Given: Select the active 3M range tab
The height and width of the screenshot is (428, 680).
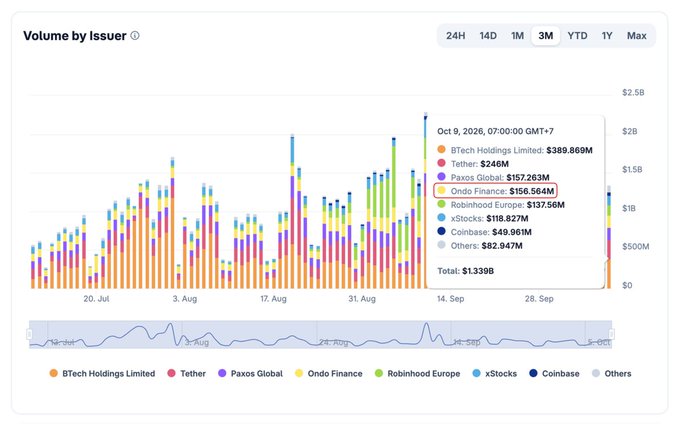Looking at the screenshot, I should (546, 36).
